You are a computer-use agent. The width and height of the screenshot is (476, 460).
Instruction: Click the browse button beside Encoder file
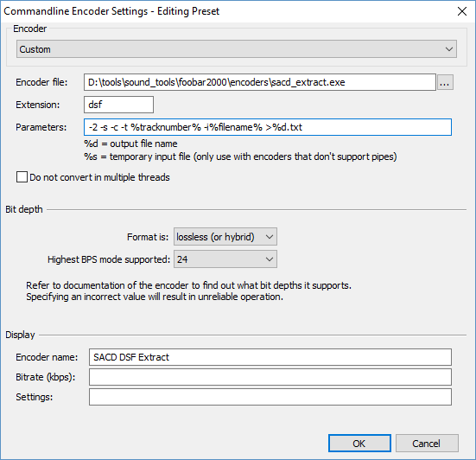pos(445,82)
